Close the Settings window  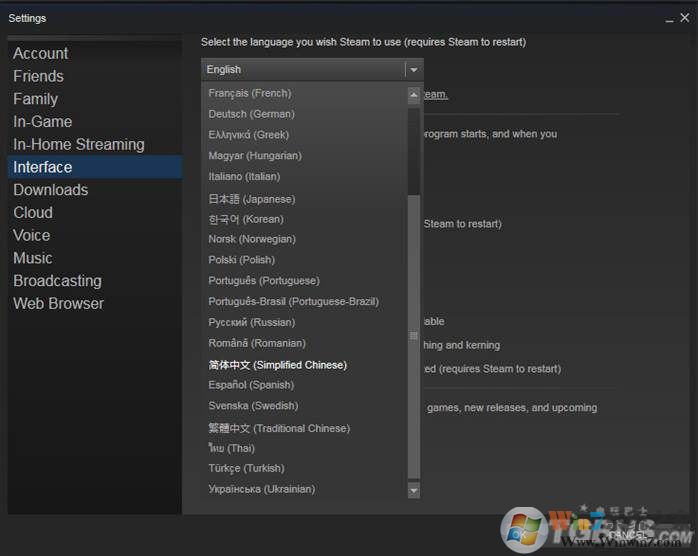tap(684, 18)
